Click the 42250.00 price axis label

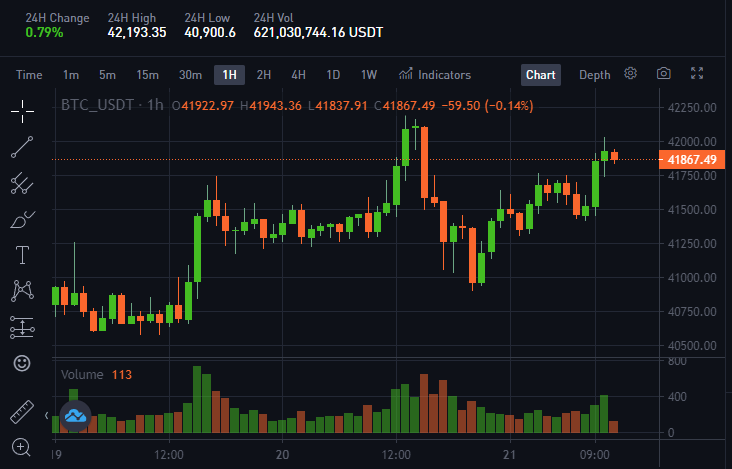[x=692, y=108]
